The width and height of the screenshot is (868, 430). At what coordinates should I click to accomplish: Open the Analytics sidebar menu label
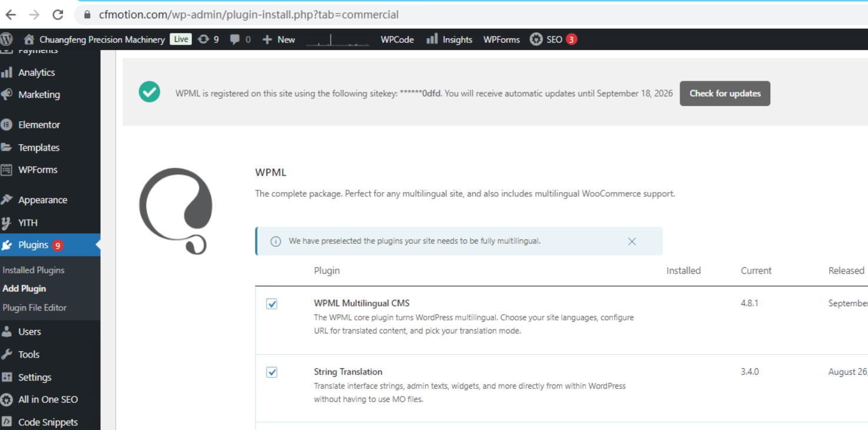pos(37,72)
